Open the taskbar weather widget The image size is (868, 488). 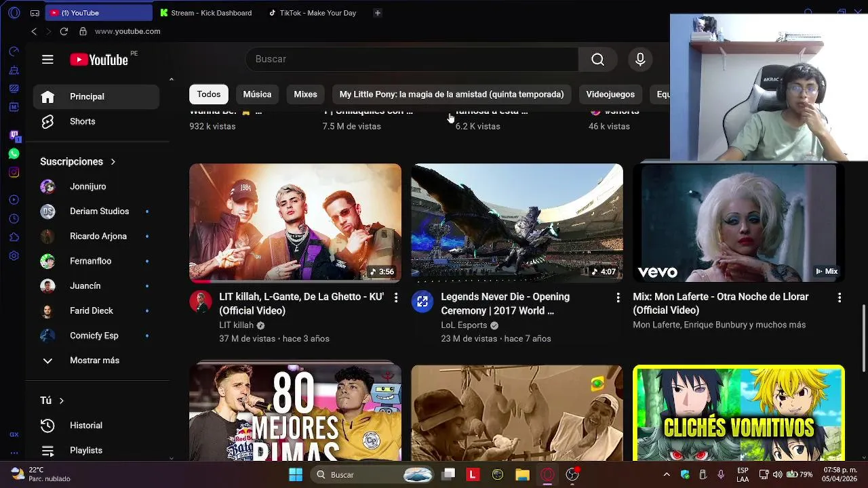click(41, 474)
